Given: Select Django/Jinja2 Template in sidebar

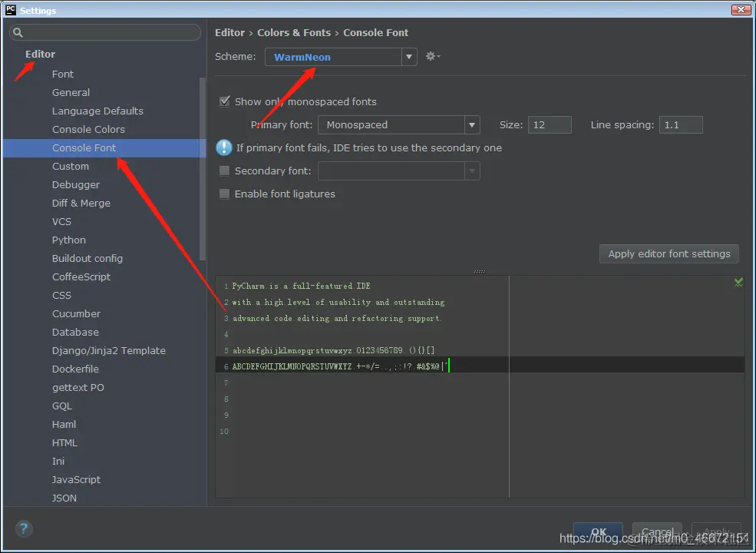Looking at the screenshot, I should point(108,350).
